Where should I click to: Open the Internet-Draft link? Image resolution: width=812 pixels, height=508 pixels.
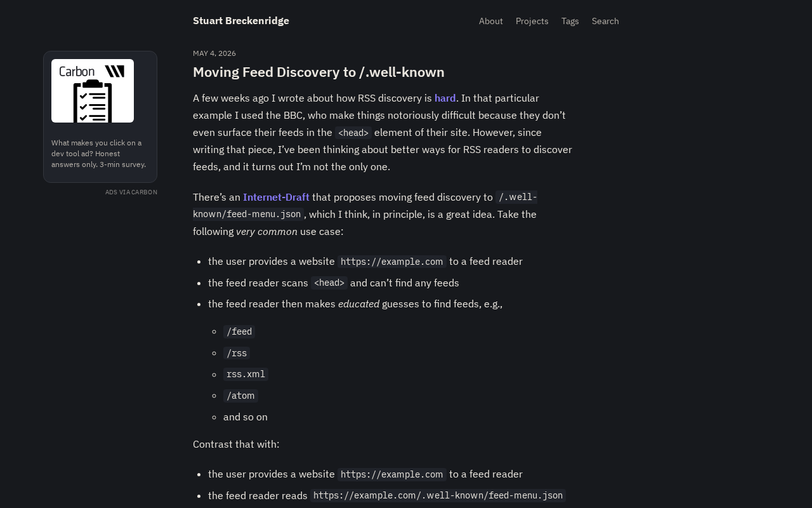pyautogui.click(x=276, y=197)
